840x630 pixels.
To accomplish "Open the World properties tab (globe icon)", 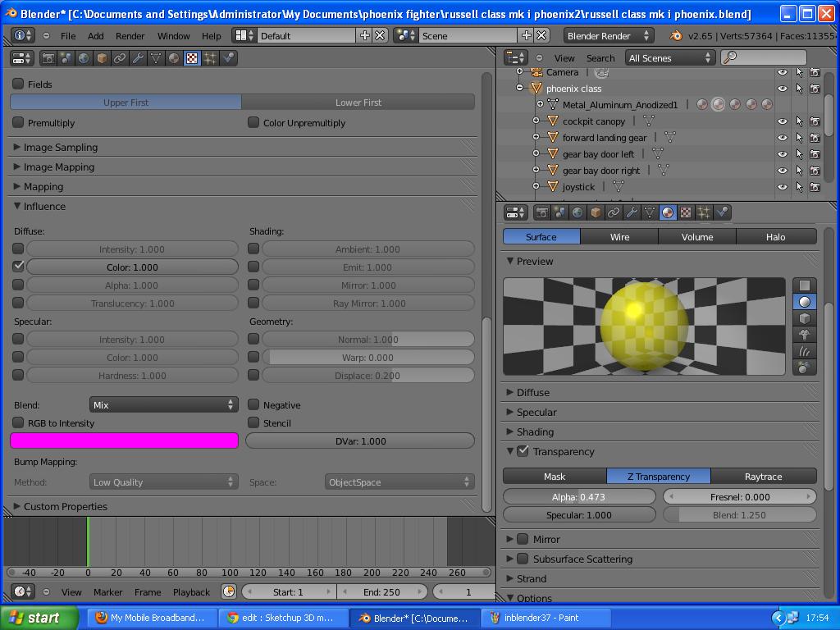I will point(576,212).
